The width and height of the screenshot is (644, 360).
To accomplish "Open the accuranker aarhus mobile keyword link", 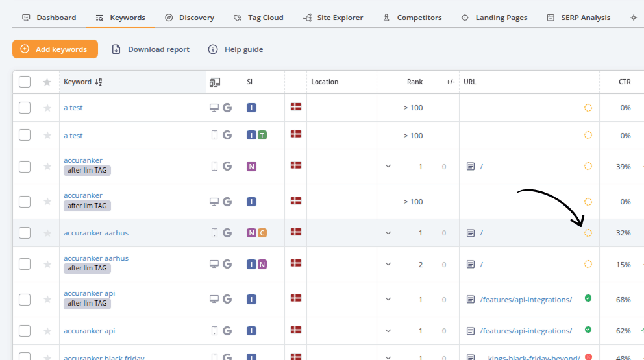I will pos(95,233).
